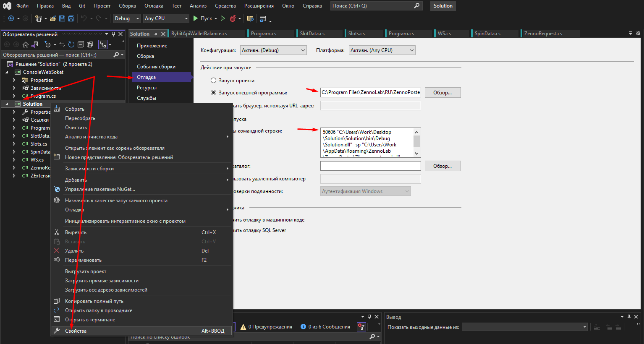Image resolution: width=644 pixels, height=344 pixels.
Task: Toggle the track active item tree icon
Action: pos(103,44)
